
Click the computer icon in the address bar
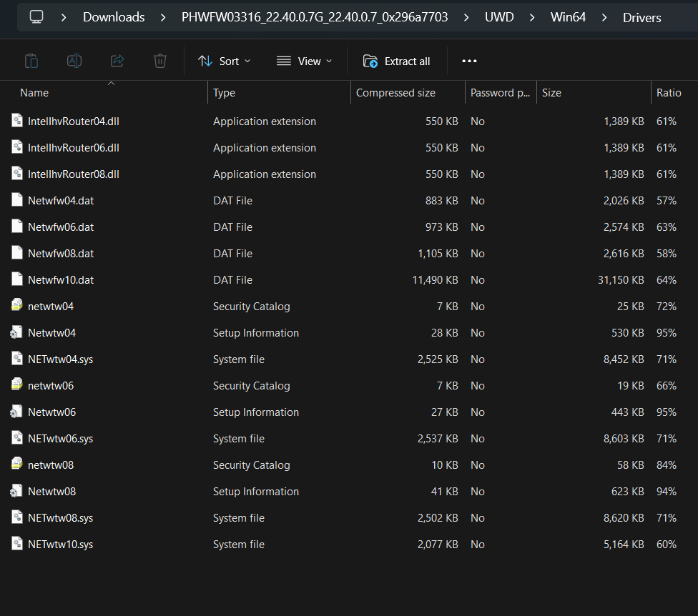(36, 16)
